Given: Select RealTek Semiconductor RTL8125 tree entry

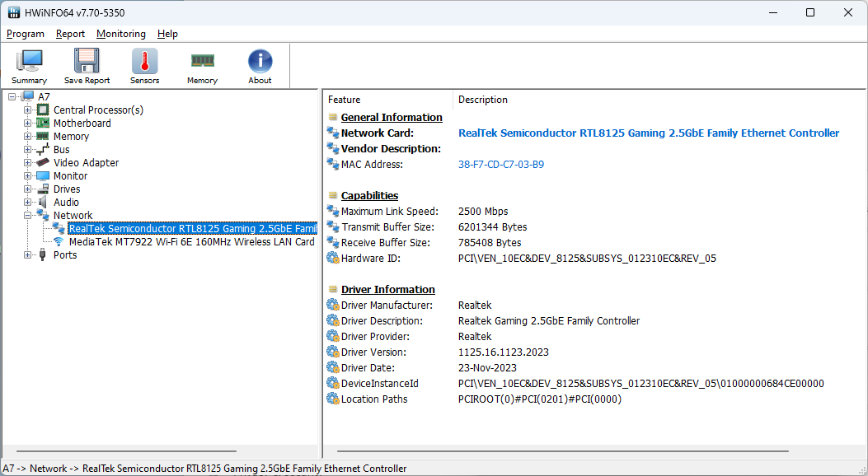Looking at the screenshot, I should click(x=192, y=228).
